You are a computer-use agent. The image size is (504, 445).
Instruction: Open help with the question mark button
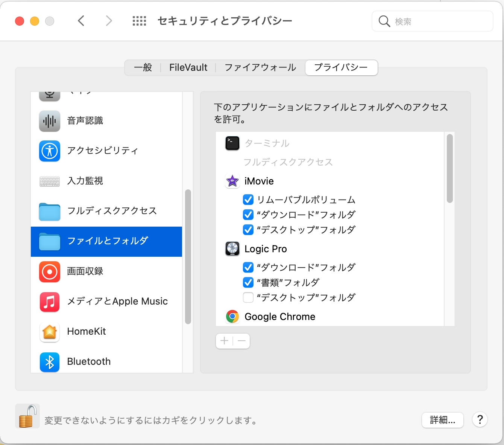tap(480, 419)
